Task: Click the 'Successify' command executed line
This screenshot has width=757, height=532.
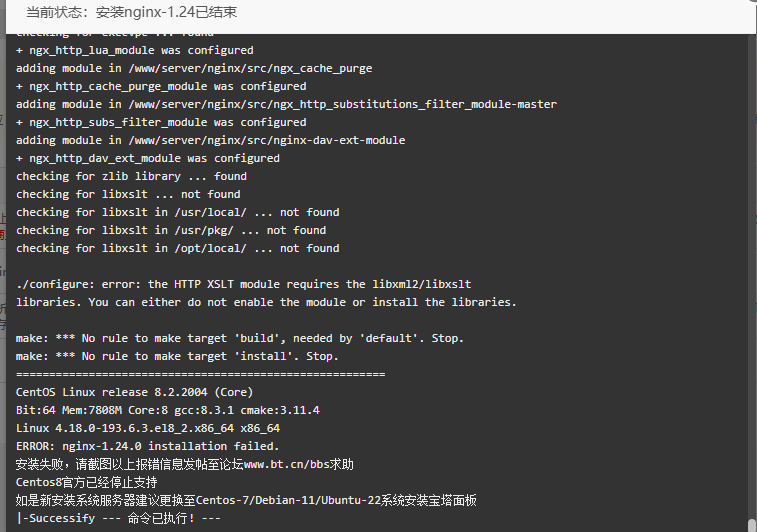Action: [x=118, y=518]
